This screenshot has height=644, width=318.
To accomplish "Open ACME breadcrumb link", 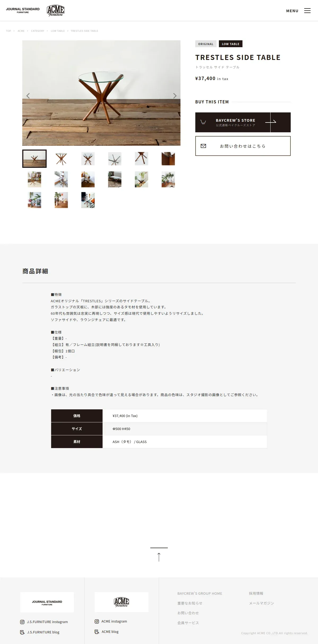I will point(21,31).
